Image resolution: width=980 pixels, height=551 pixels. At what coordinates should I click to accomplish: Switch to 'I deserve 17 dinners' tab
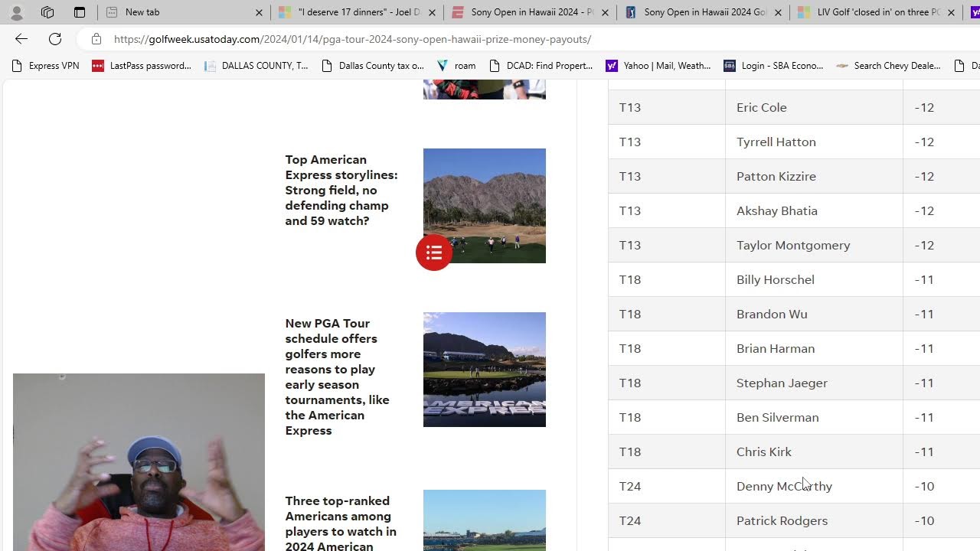point(357,12)
